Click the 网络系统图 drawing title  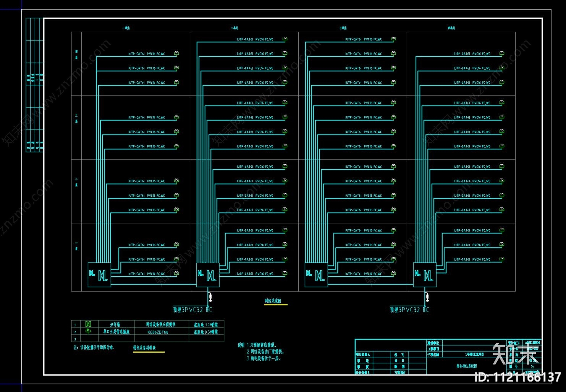click(273, 301)
